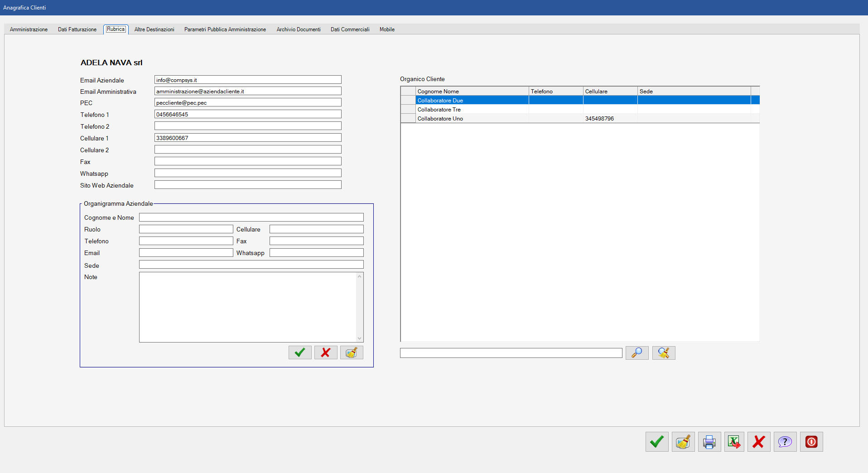Delete the Organigramma entry with red X
The height and width of the screenshot is (473, 868).
[325, 352]
